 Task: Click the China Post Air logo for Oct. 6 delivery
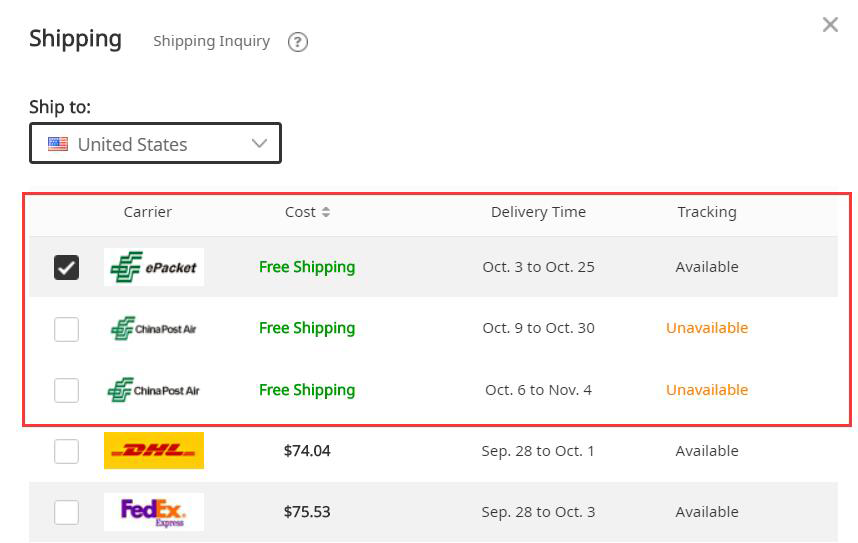(154, 390)
